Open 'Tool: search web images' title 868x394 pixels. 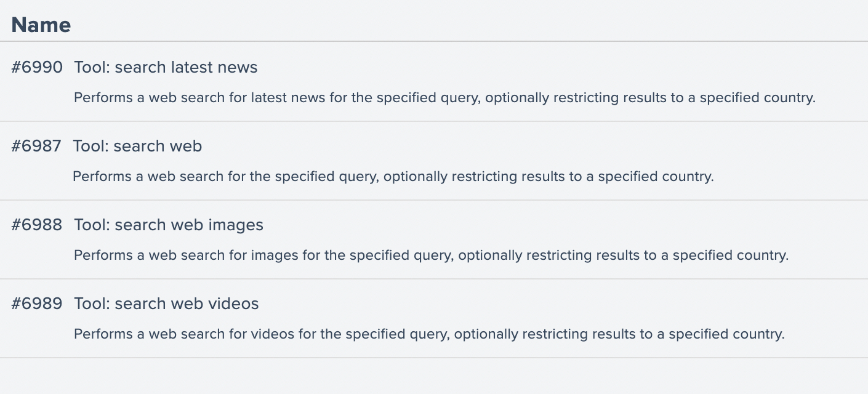pyautogui.click(x=169, y=225)
